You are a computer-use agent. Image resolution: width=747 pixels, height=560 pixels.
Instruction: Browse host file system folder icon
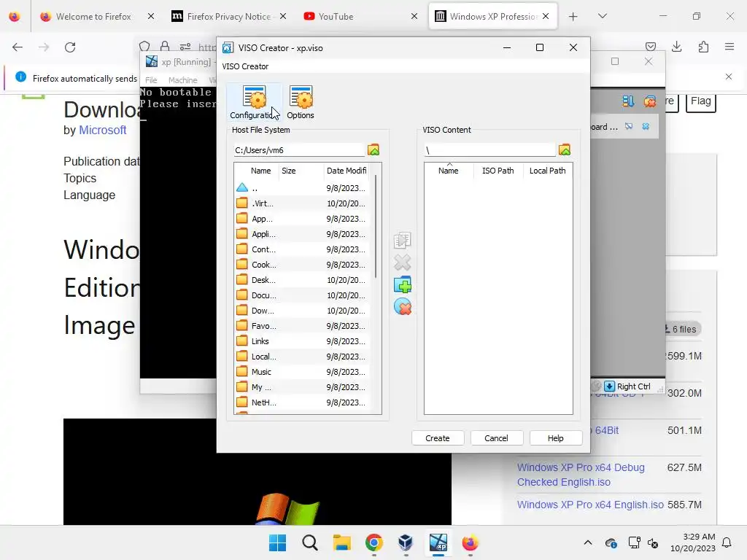coord(373,150)
